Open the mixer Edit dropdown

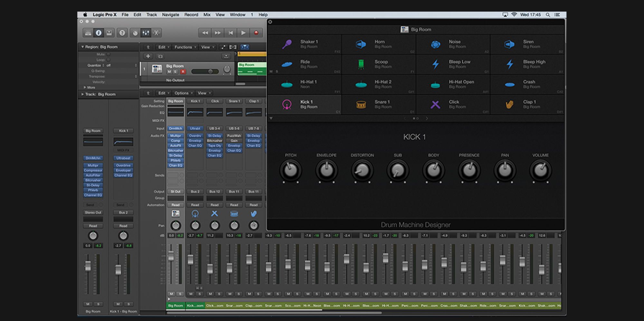point(164,93)
